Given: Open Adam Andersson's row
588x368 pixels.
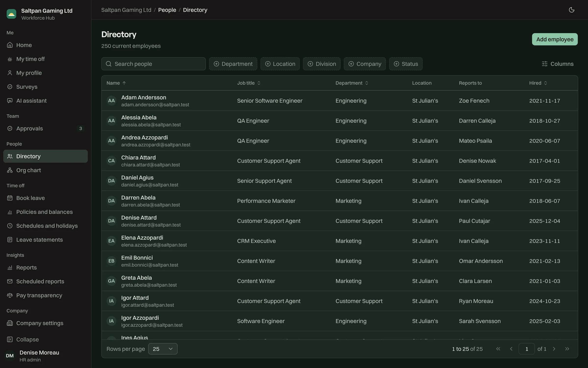Looking at the screenshot, I should click(340, 101).
